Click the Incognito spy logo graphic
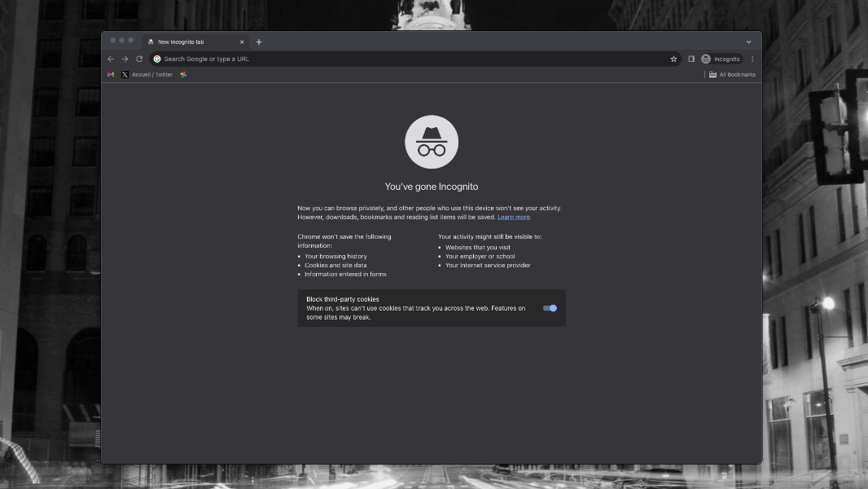The height and width of the screenshot is (489, 868). click(x=431, y=141)
